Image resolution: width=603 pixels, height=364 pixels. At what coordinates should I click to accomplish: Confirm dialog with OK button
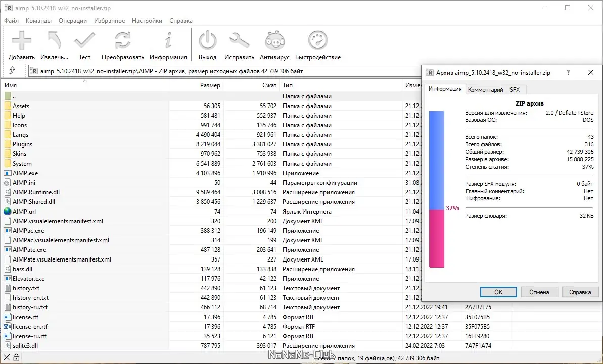498,292
